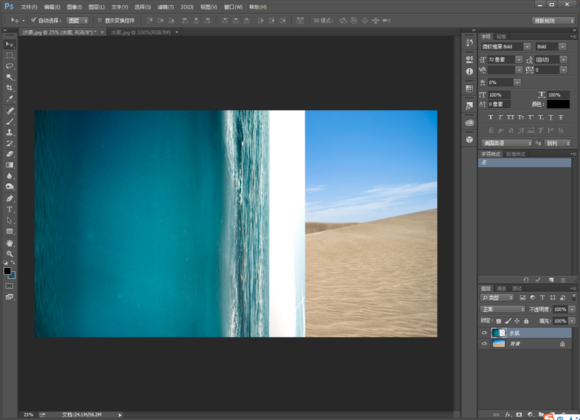Screen dimensions: 580x420
Task: Select the Eraser tool
Action: [10, 154]
